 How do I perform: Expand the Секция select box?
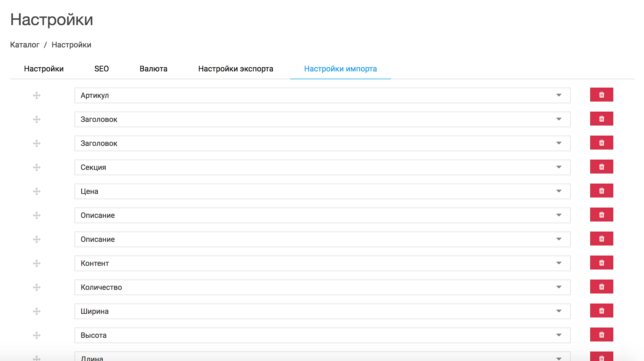(x=559, y=167)
